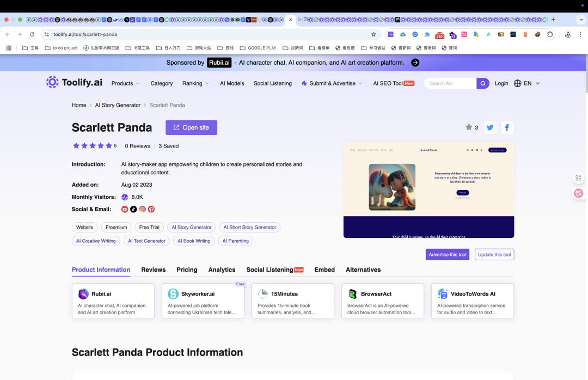Go to Home breadcrumb
Image resolution: width=588 pixels, height=380 pixels.
(79, 105)
